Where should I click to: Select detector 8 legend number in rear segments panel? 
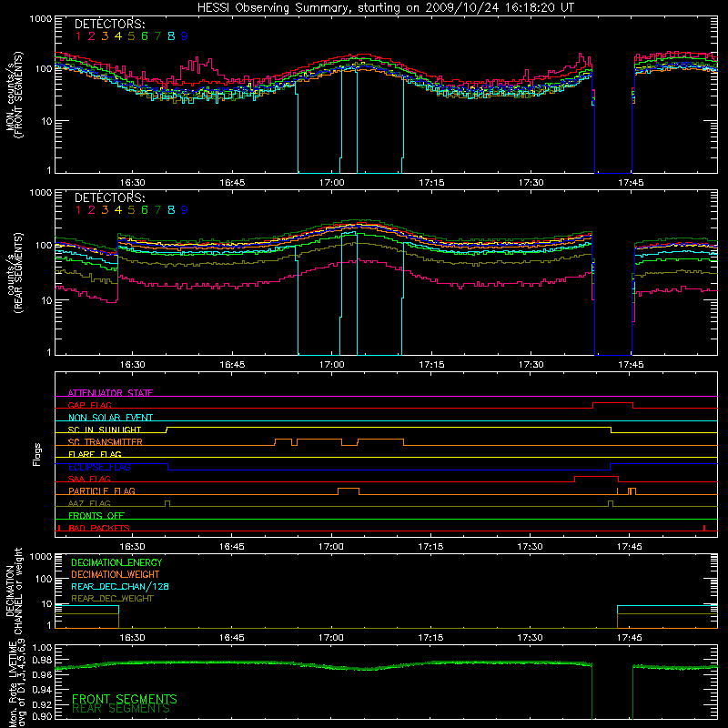171,210
